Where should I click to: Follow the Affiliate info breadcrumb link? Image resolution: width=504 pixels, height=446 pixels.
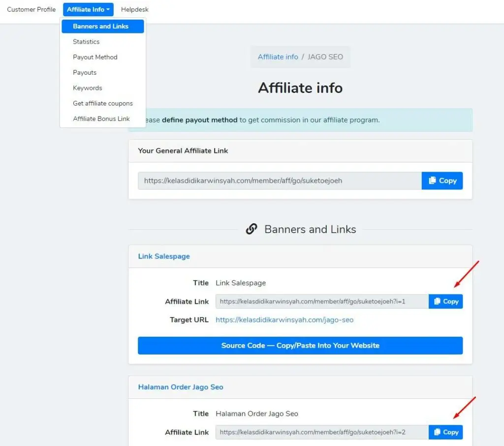point(278,57)
